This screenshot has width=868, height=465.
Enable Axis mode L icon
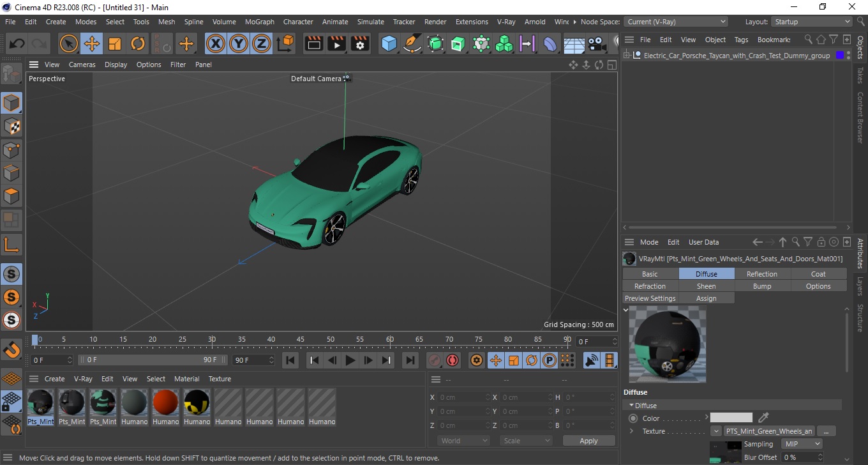[11, 244]
